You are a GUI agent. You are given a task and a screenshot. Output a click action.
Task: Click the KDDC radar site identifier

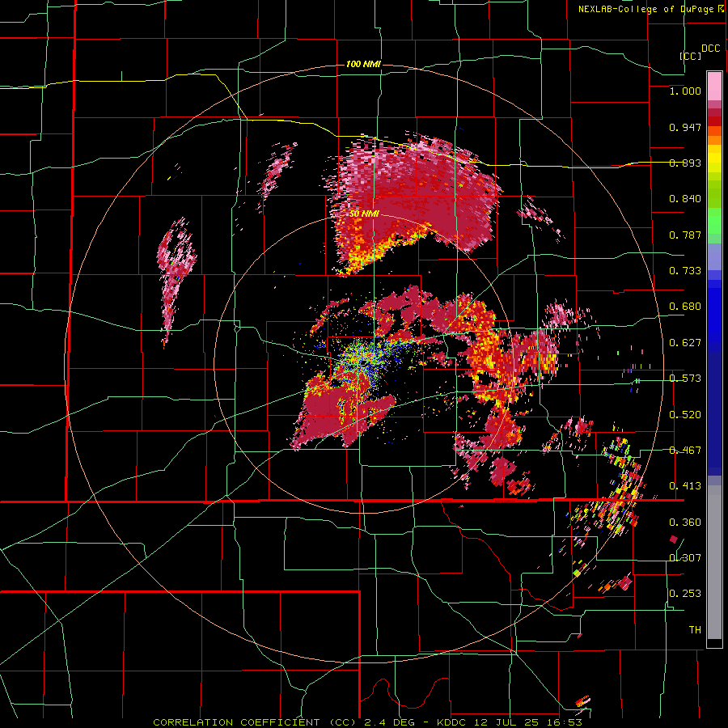[453, 722]
